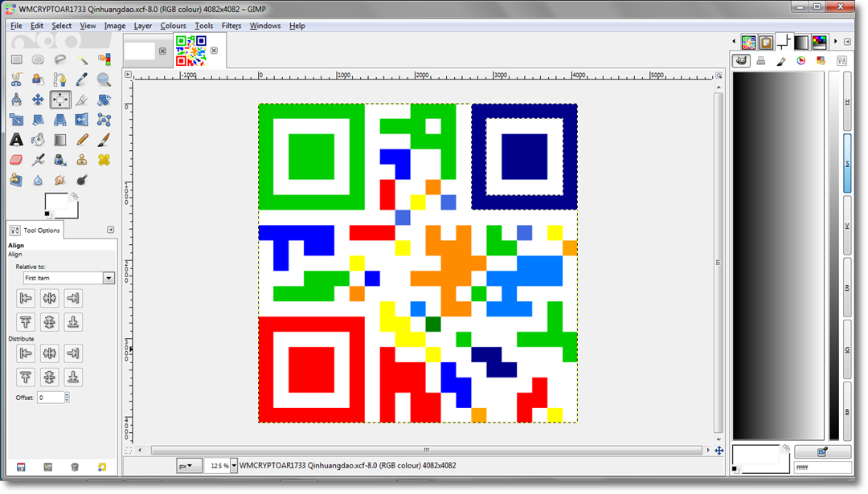Select the Paths tool
Image resolution: width=868 pixels, height=494 pixels.
[x=59, y=80]
